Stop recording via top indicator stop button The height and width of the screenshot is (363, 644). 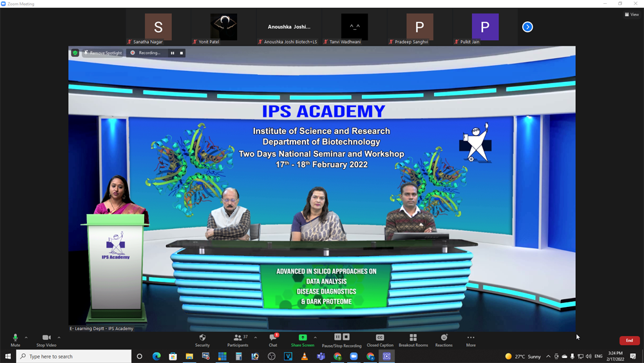point(182,53)
